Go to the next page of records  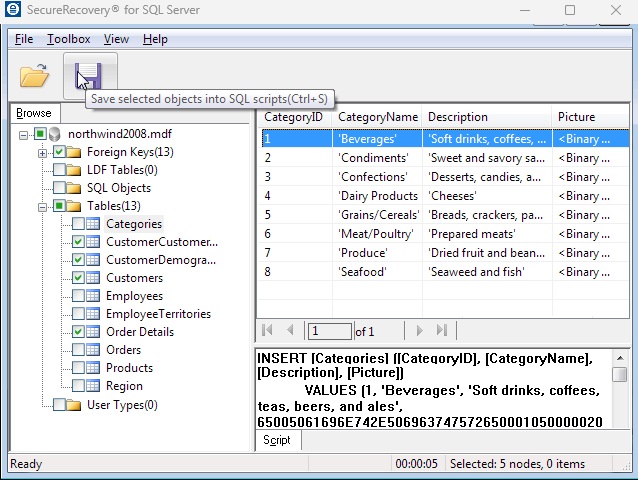coord(419,331)
